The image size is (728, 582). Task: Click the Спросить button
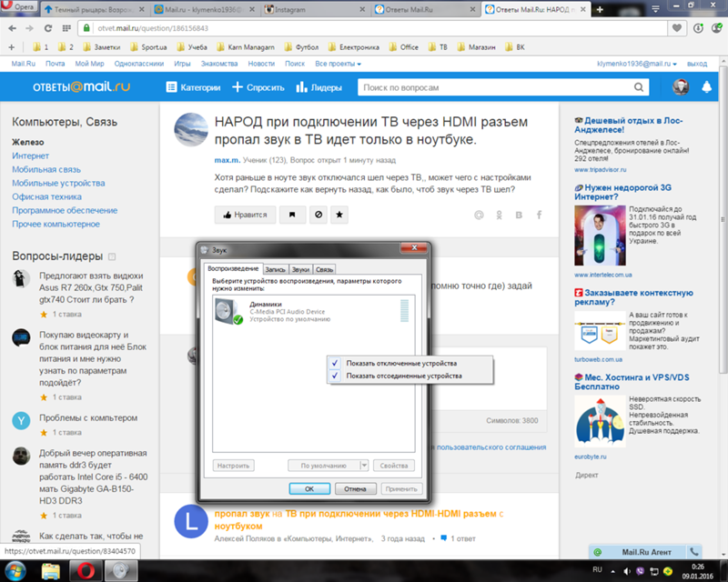(x=258, y=87)
